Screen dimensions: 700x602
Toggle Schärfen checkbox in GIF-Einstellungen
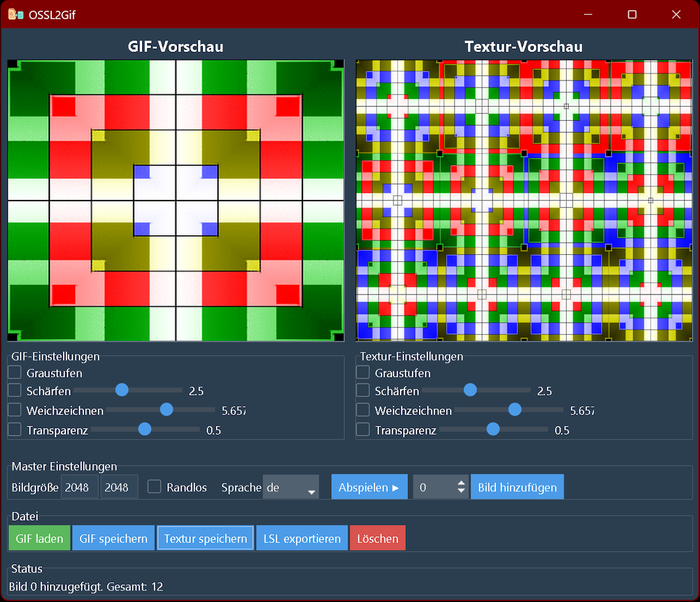pos(15,390)
